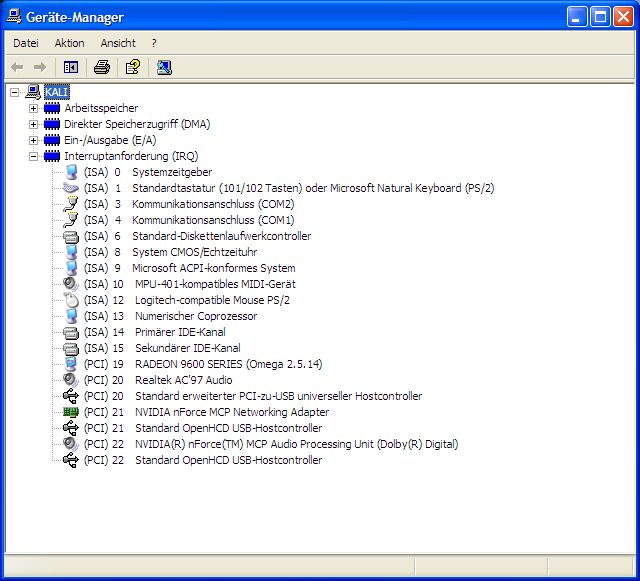
Task: Select NVIDIA nForce MCP Audio Processing Unit
Action: coord(271,444)
